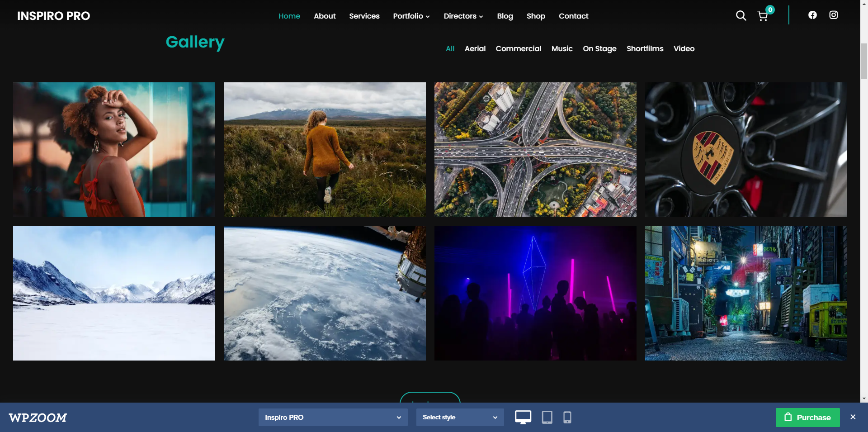The width and height of the screenshot is (868, 432).
Task: Filter gallery by On Stage
Action: coord(599,48)
